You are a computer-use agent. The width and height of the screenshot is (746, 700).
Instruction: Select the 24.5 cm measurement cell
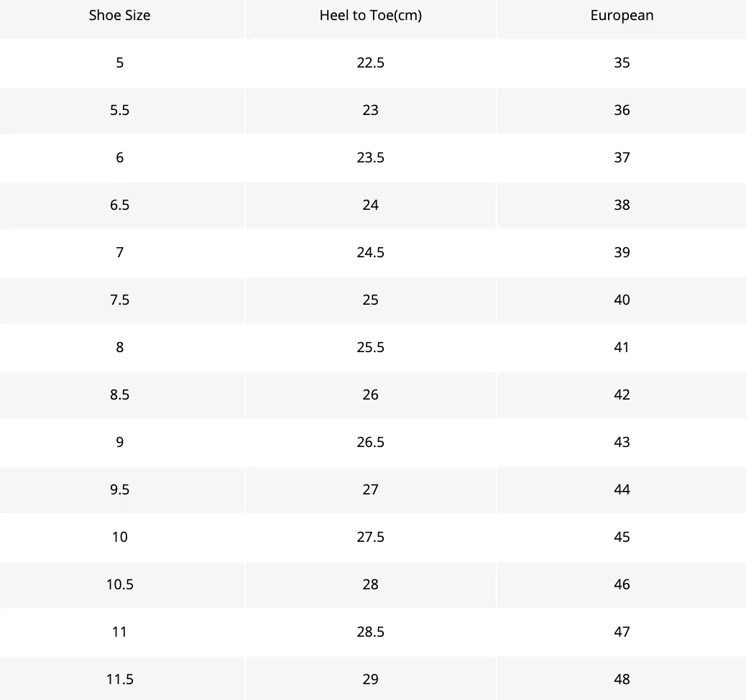point(371,252)
